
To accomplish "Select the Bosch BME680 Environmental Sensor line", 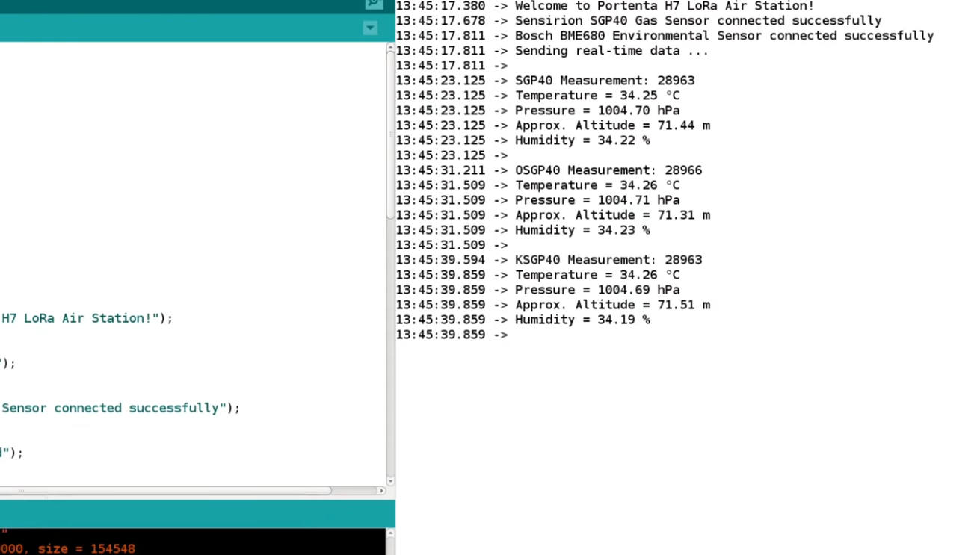I will [x=724, y=36].
